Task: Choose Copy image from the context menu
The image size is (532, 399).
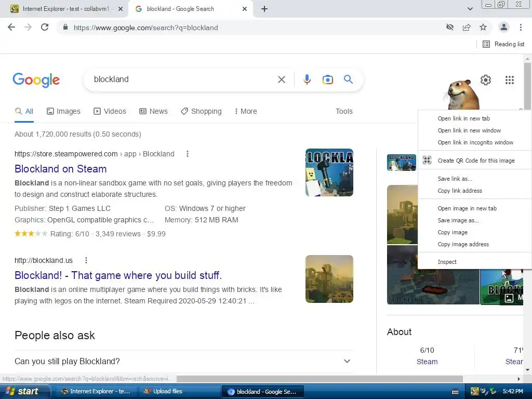Action: click(x=474, y=232)
